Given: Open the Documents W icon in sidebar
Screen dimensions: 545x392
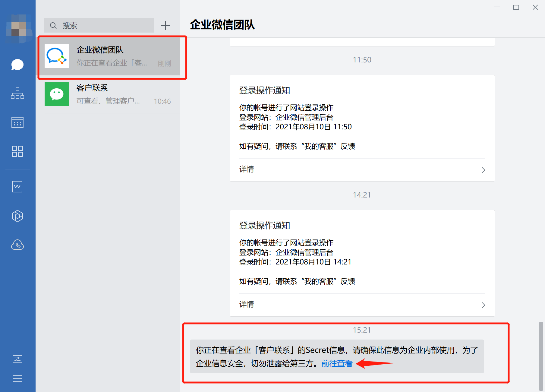Looking at the screenshot, I should pos(17,187).
